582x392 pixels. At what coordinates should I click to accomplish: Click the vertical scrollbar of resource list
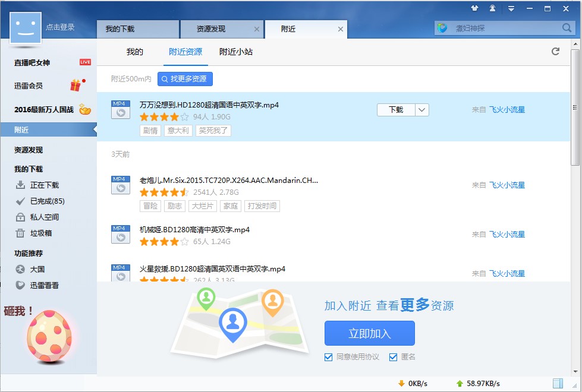[574, 131]
